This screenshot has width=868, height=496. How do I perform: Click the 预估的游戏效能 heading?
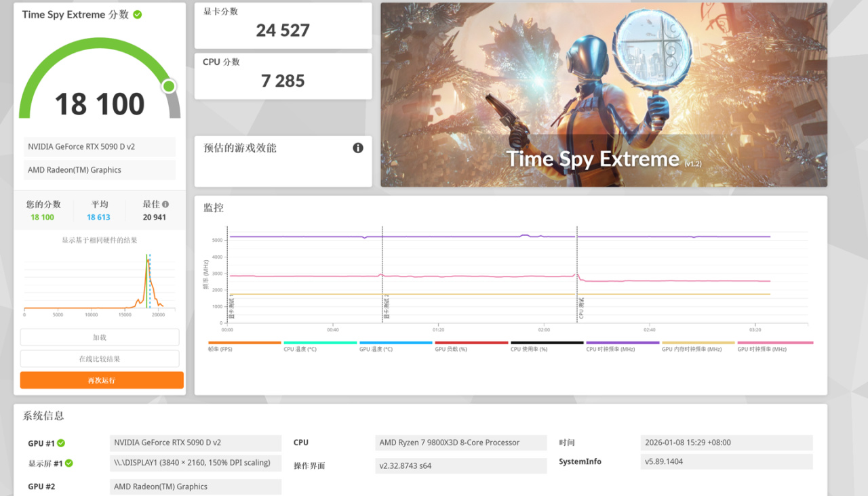coord(240,148)
